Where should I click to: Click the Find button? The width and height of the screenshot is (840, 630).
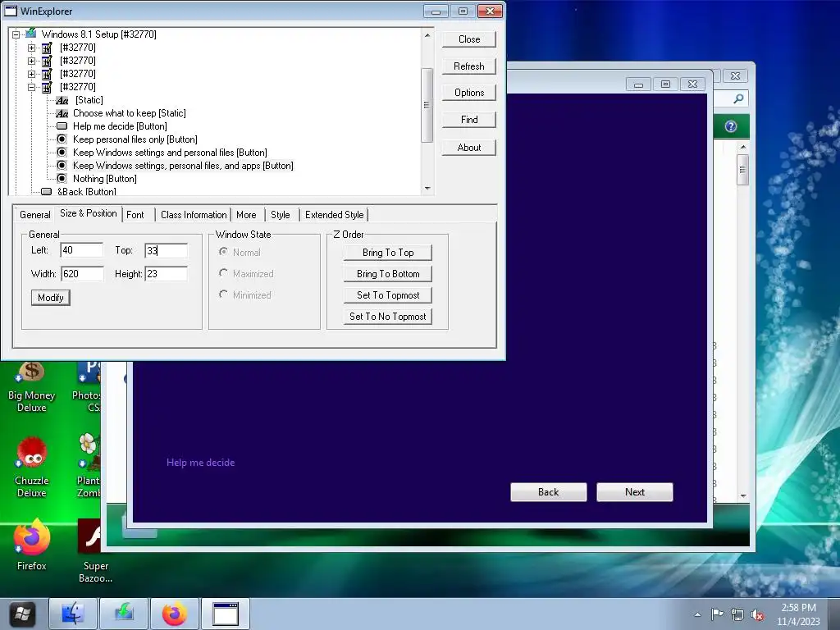[468, 120]
